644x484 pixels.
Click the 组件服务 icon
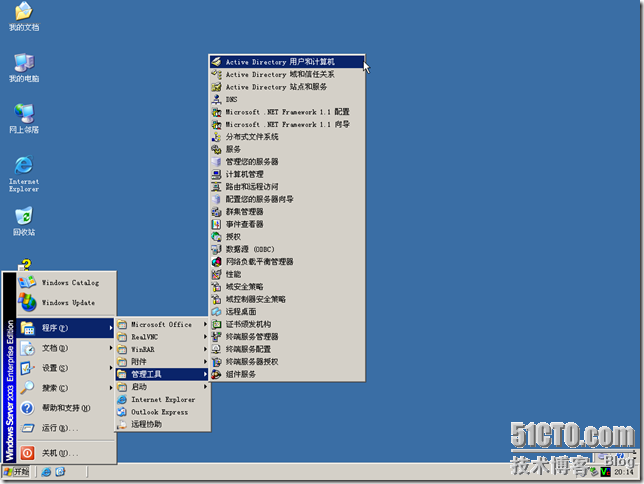(x=216, y=374)
